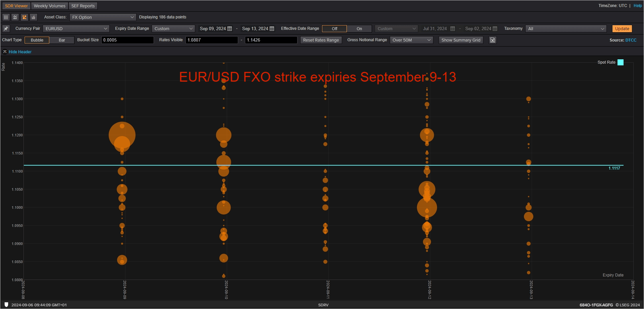644x309 pixels.
Task: Switch Chart Type to Bar
Action: pyautogui.click(x=62, y=40)
